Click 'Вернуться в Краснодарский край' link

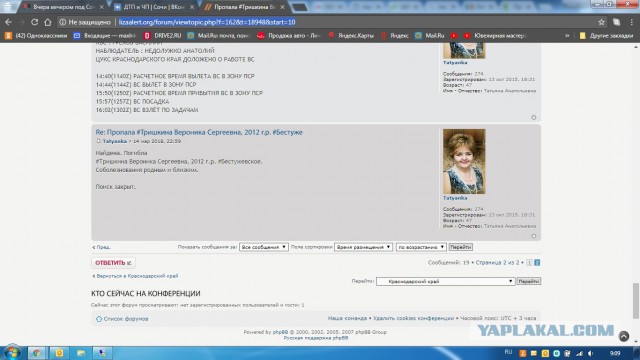135,276
